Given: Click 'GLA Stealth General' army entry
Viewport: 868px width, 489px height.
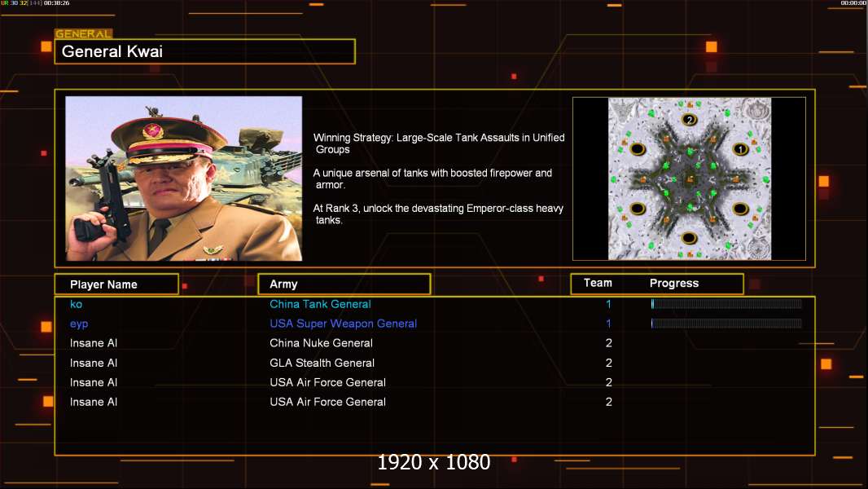Looking at the screenshot, I should pos(322,363).
